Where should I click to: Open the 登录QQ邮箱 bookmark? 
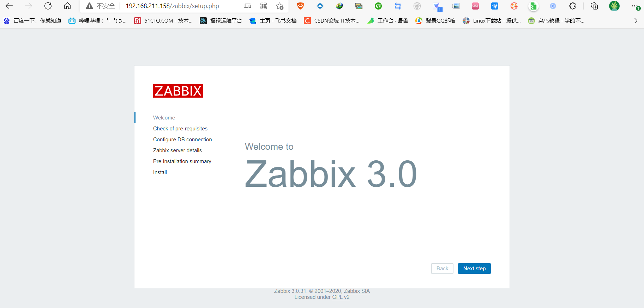[435, 21]
